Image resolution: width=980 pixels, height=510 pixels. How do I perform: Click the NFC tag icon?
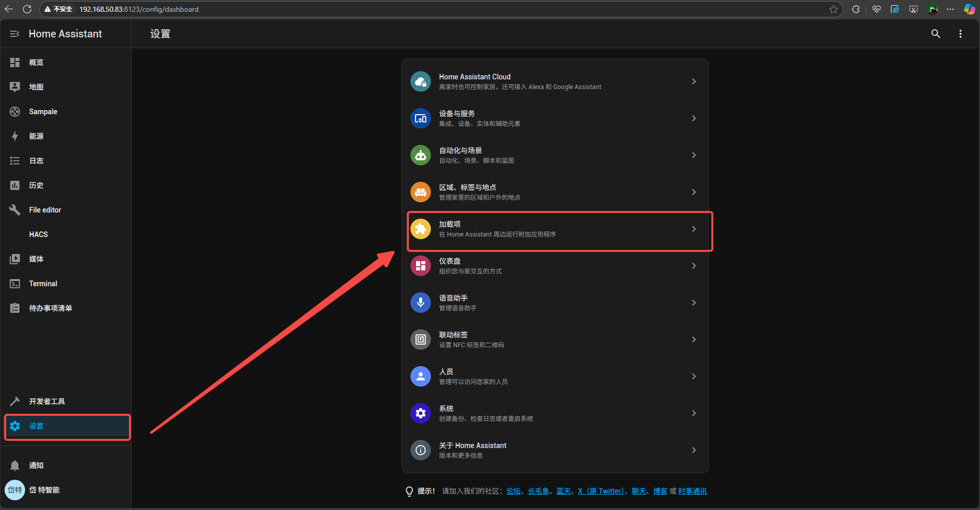click(420, 339)
